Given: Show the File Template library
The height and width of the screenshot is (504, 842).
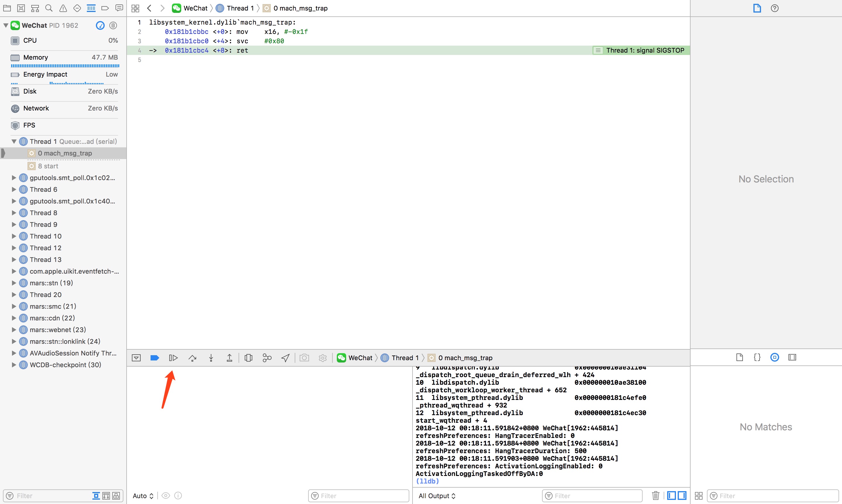Looking at the screenshot, I should [739, 357].
